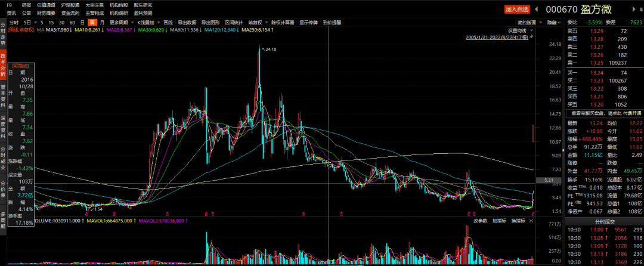The width and height of the screenshot is (644, 266).
Task: Switch to 分时 period in chart toolbar
Action: click(14, 23)
